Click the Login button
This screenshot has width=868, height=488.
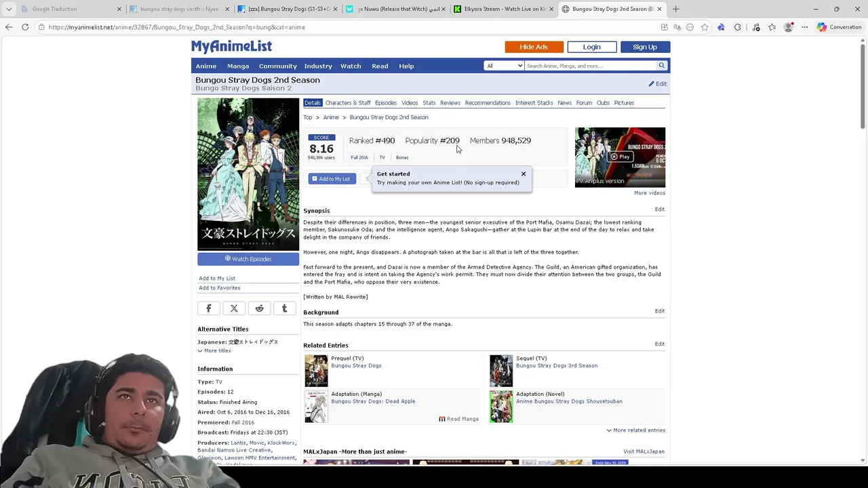591,47
